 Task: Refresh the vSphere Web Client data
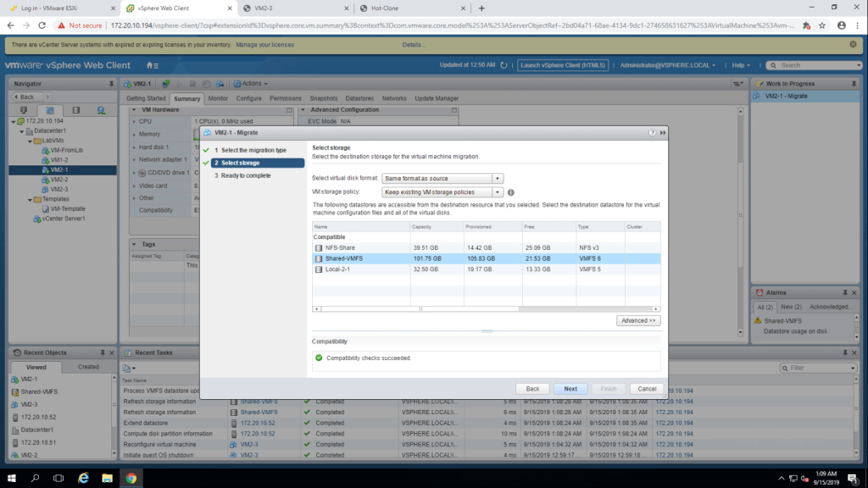(x=506, y=65)
